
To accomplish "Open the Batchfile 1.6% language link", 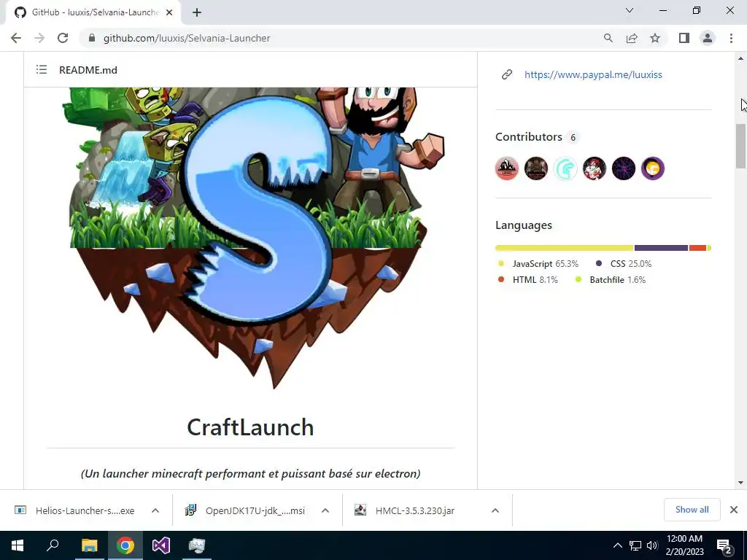I will click(x=611, y=280).
